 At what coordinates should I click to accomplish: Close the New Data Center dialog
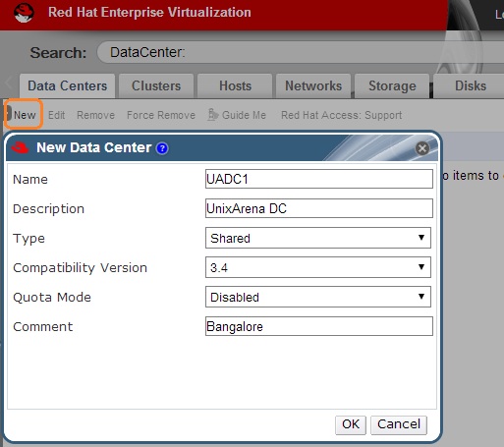pos(422,148)
